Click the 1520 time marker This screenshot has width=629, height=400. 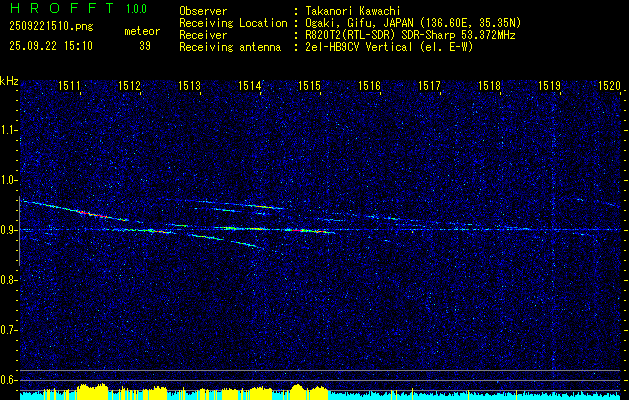click(609, 87)
